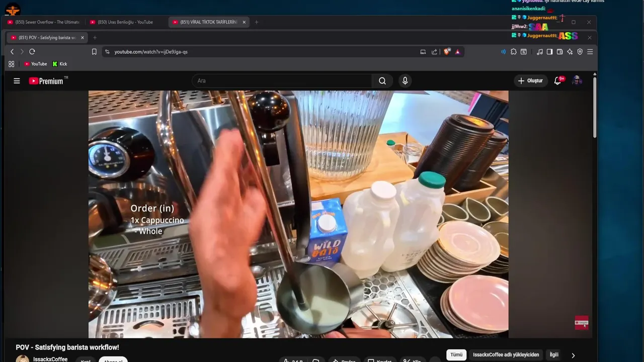Open picture-in-picture icon in address bar
644x362 pixels.
pyautogui.click(x=423, y=52)
